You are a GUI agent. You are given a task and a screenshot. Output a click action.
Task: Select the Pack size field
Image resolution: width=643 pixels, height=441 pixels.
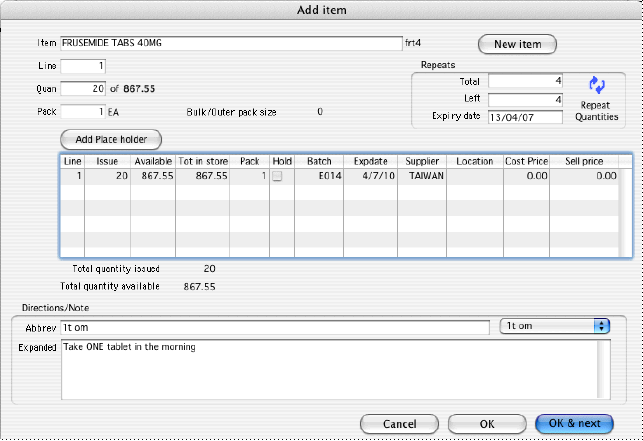coord(82,111)
